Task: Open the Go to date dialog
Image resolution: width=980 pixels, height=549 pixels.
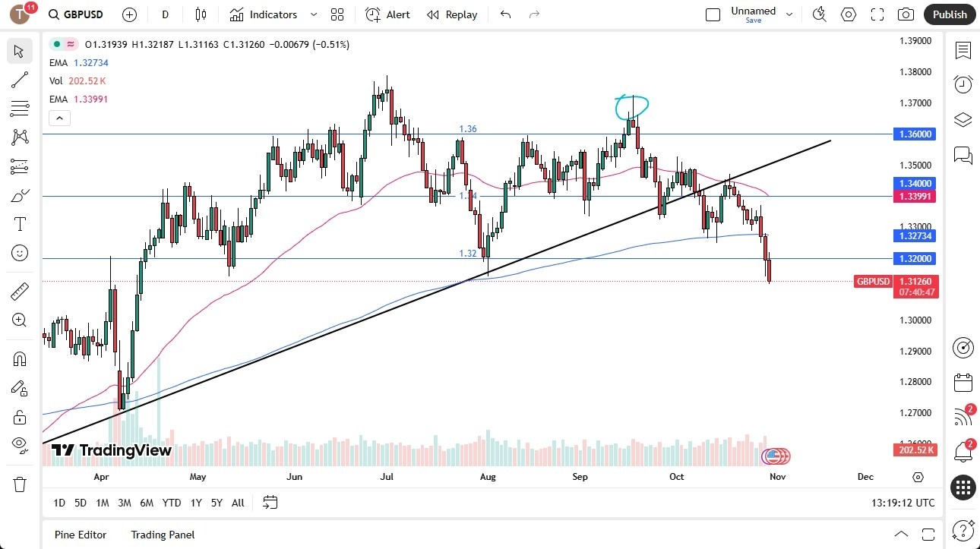Action: point(270,502)
